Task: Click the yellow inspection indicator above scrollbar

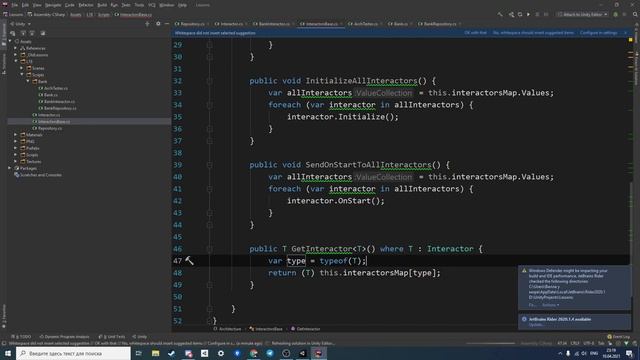Action: click(631, 40)
